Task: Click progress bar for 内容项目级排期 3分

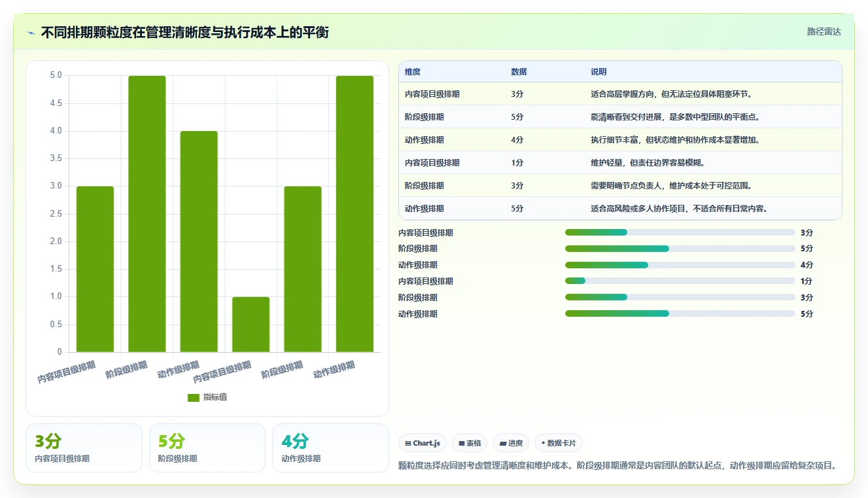Action: pos(680,232)
